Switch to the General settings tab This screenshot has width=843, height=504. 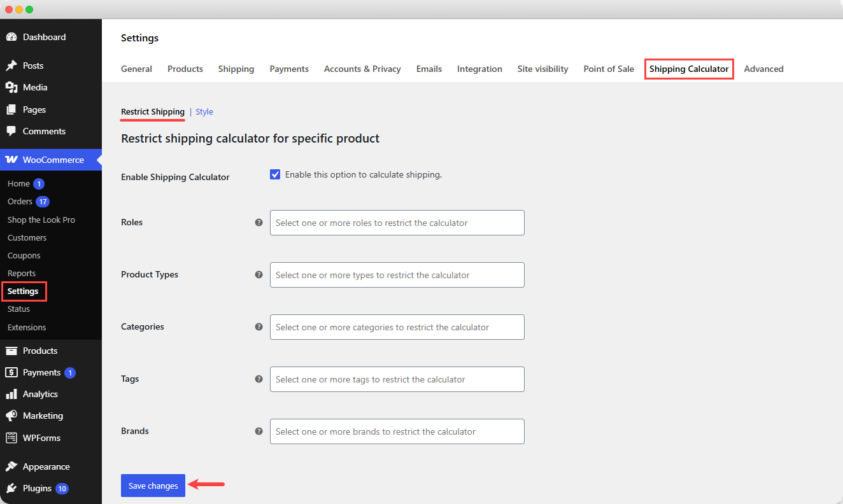136,69
